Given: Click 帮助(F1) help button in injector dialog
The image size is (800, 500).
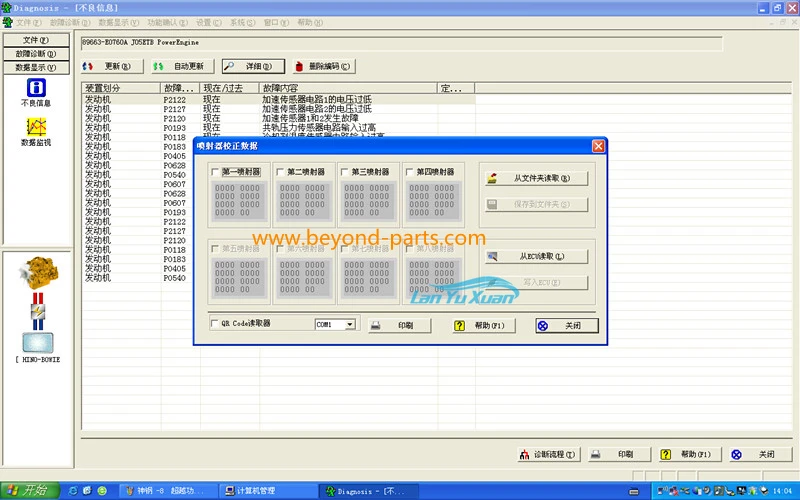Looking at the screenshot, I should [x=484, y=326].
